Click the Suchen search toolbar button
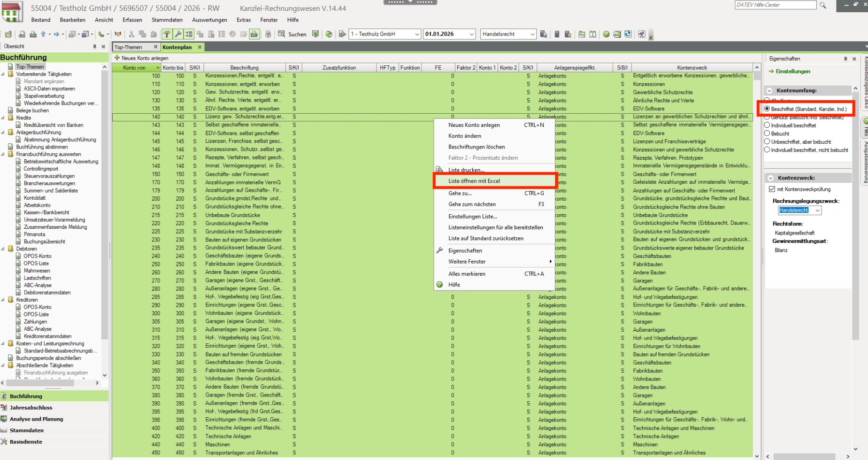Screen dimensions: 868x460 (x=292, y=34)
